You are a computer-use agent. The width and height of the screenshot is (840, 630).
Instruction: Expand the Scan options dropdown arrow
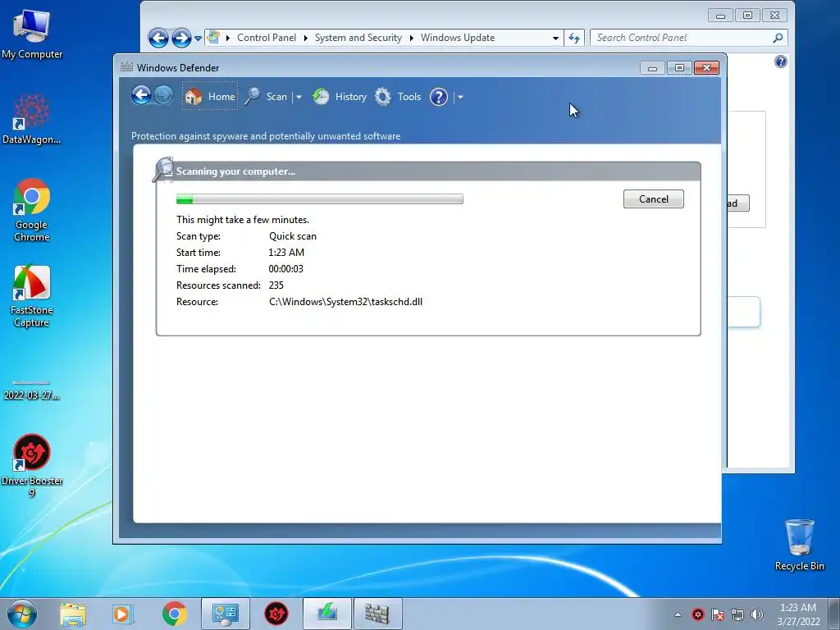(x=299, y=97)
